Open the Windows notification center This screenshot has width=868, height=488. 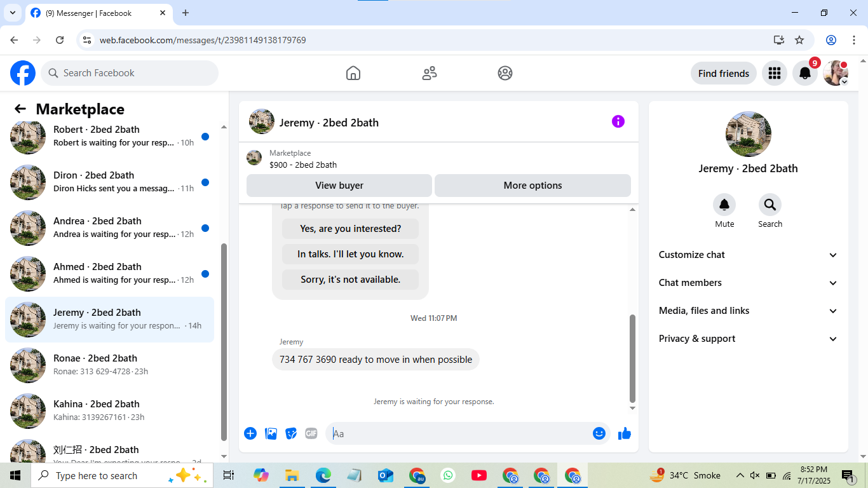tap(848, 475)
